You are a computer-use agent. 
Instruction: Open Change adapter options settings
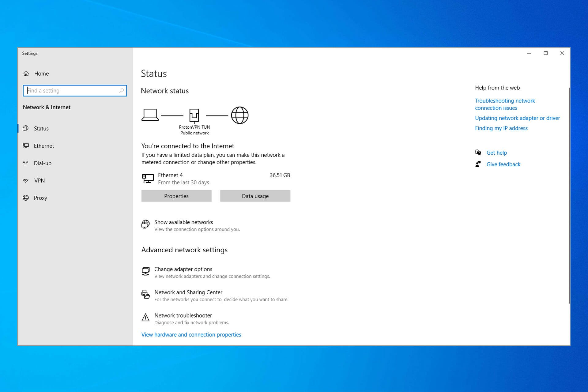click(183, 269)
